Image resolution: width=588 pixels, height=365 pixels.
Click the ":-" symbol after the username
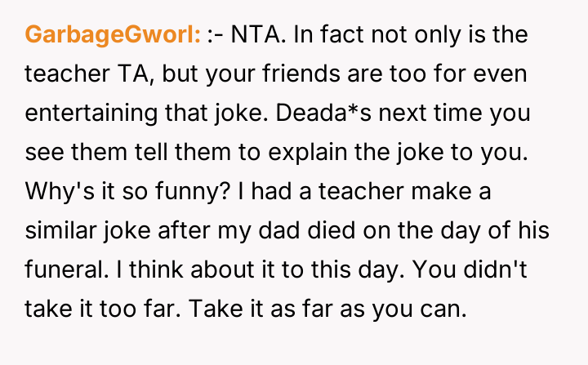(x=216, y=34)
